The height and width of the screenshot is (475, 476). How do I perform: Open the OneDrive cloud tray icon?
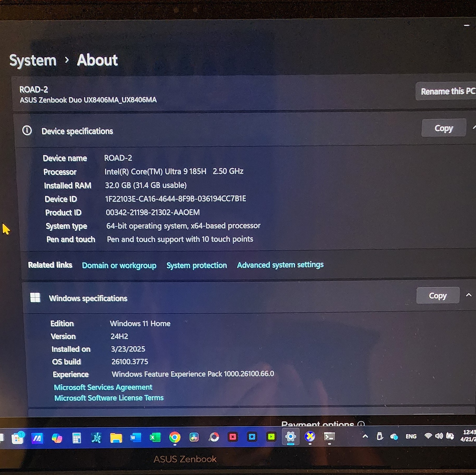pyautogui.click(x=394, y=437)
